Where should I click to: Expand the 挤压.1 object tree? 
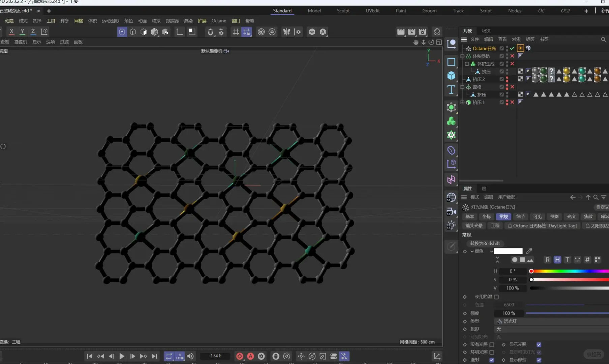pos(462,102)
